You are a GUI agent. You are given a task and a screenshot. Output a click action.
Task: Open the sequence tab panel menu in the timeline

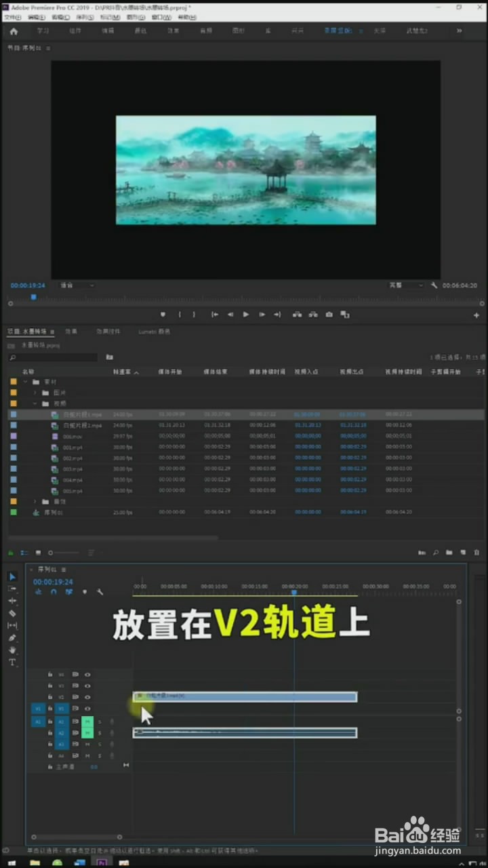[x=64, y=570]
